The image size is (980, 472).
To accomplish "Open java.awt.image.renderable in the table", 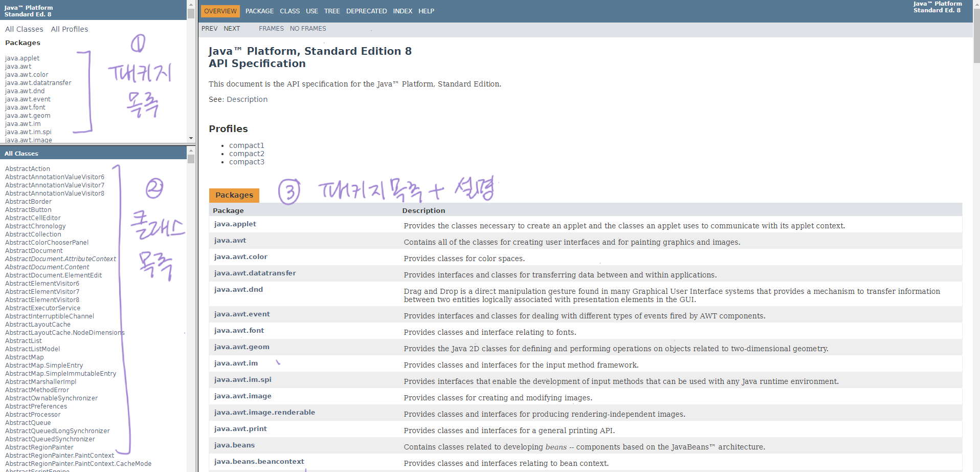I will pyautogui.click(x=265, y=413).
